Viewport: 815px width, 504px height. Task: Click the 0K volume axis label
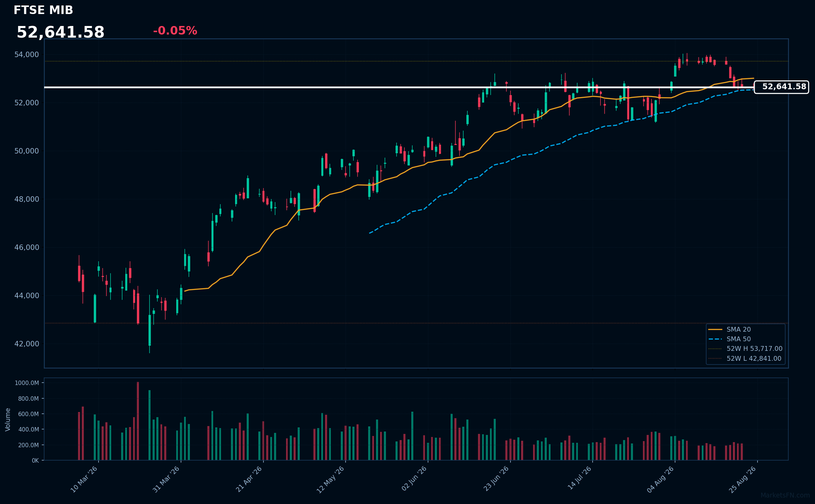click(35, 461)
